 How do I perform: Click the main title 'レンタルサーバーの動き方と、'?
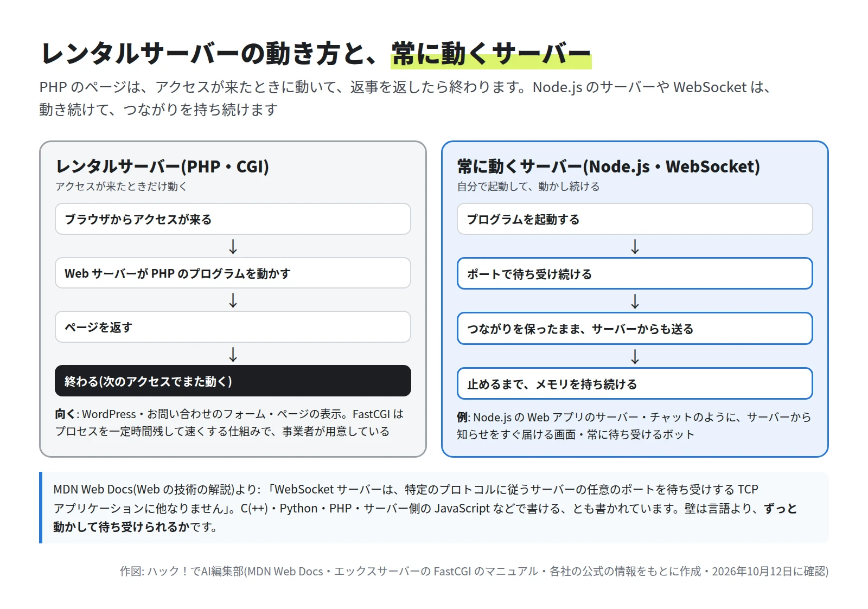click(x=213, y=54)
